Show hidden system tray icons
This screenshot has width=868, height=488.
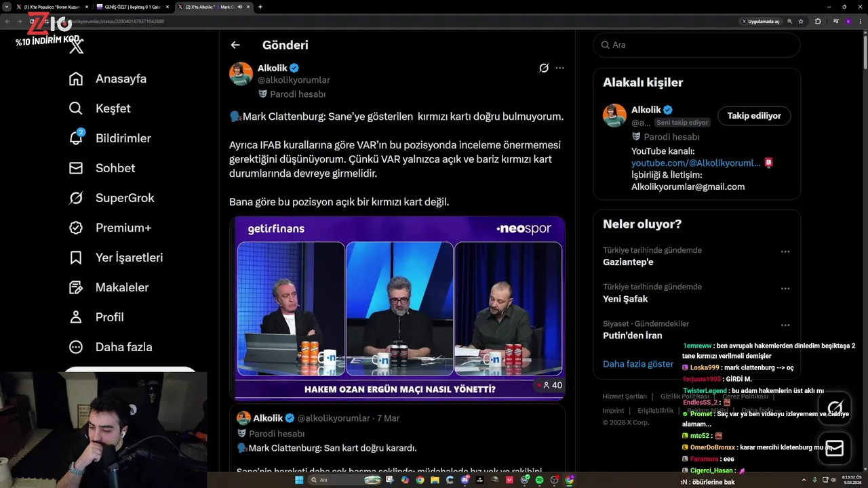tap(804, 480)
